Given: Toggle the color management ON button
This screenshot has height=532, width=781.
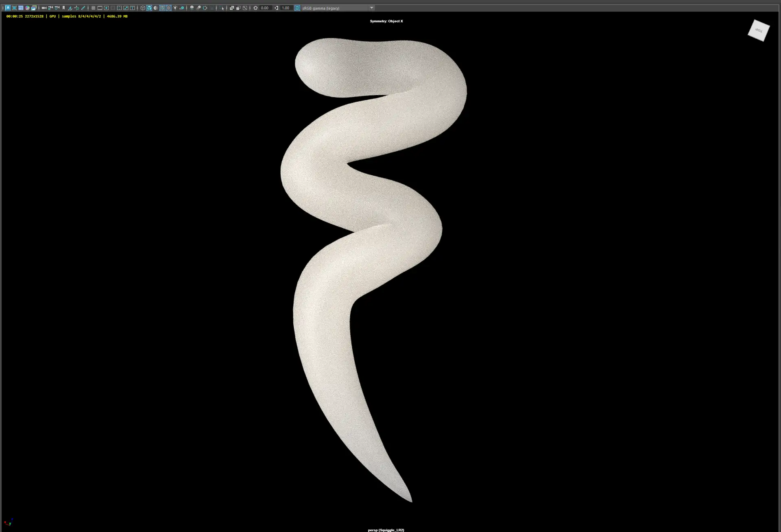Looking at the screenshot, I should (297, 8).
